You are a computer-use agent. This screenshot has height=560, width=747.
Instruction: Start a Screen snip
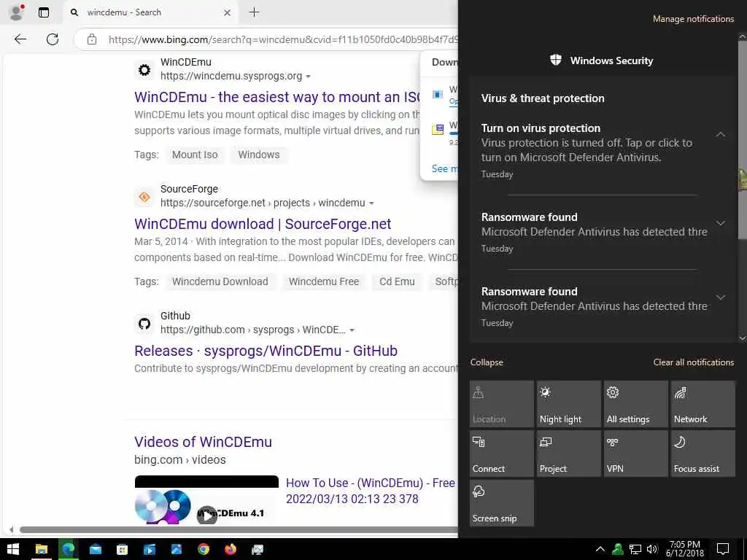click(502, 503)
